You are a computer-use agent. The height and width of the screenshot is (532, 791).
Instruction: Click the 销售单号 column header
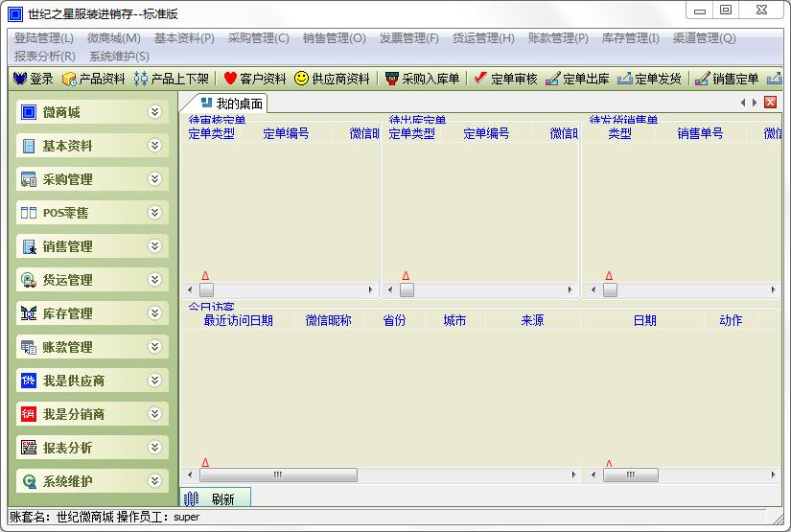coord(700,133)
